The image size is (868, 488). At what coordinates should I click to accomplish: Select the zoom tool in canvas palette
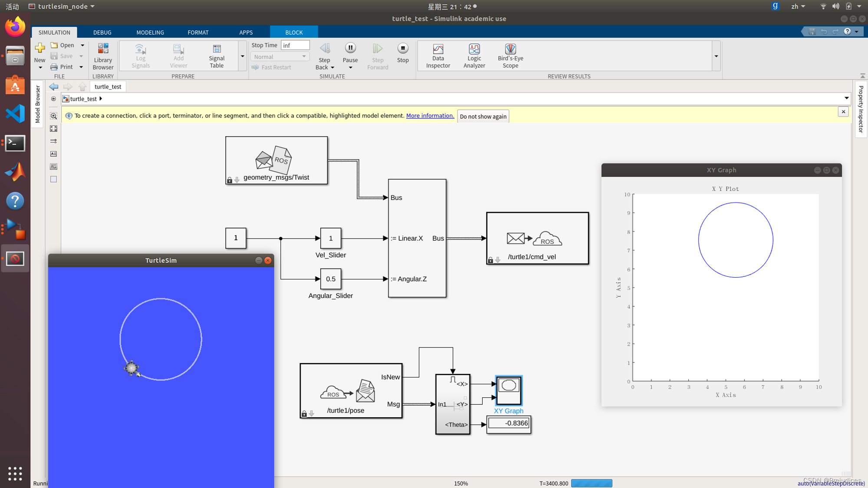pyautogui.click(x=53, y=116)
